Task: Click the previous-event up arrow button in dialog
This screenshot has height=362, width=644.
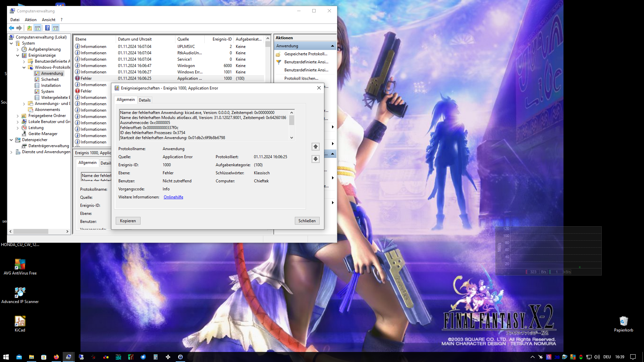Action: point(316,147)
